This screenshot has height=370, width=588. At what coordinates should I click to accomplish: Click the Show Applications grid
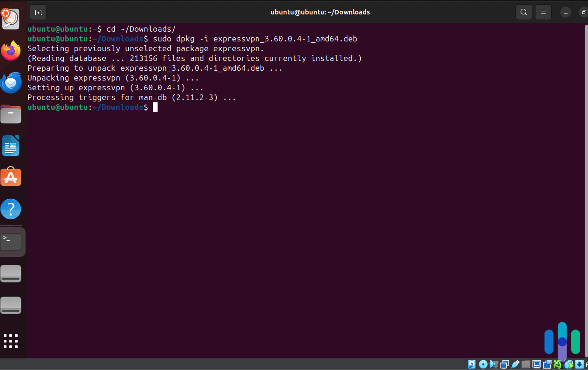[11, 341]
